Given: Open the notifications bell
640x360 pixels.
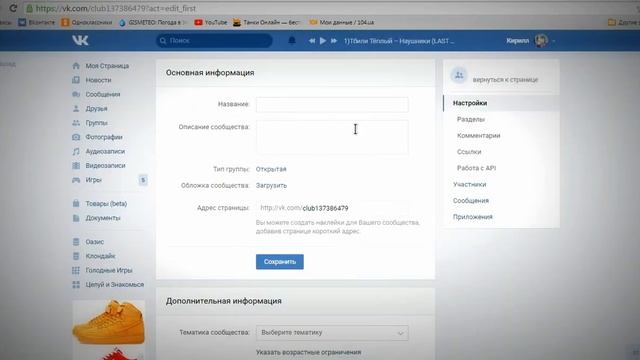Looking at the screenshot, I should click(x=292, y=40).
